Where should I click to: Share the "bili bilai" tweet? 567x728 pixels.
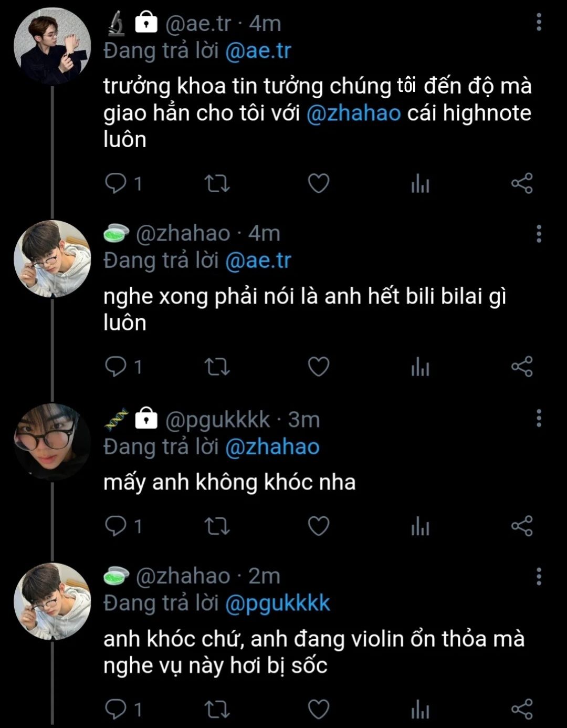(x=522, y=367)
